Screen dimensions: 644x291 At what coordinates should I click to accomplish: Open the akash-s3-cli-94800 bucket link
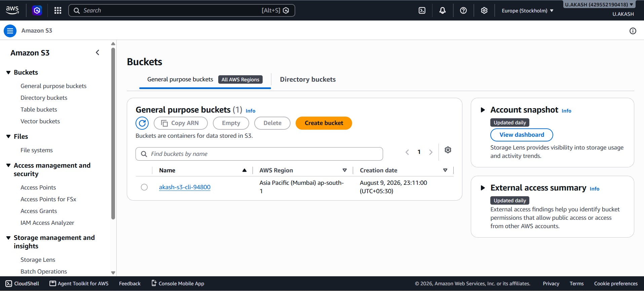pyautogui.click(x=185, y=187)
